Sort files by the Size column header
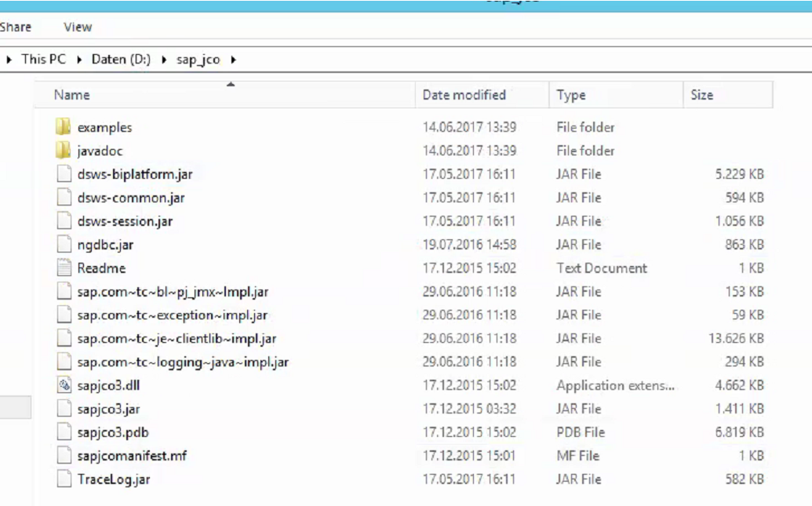The image size is (812, 506). click(x=728, y=95)
